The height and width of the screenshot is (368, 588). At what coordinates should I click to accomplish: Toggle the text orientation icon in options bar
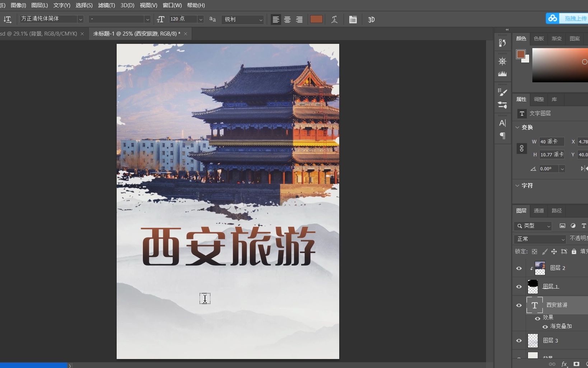(7, 19)
